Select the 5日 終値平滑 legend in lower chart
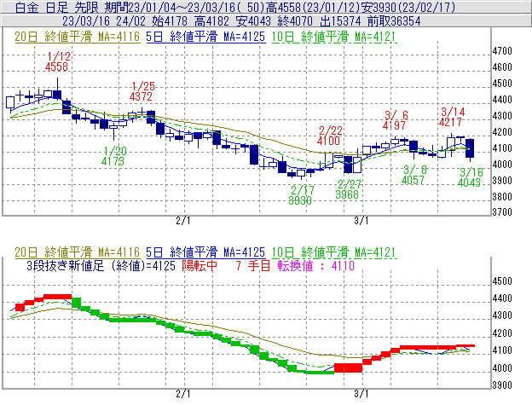Image resolution: width=532 pixels, height=405 pixels. click(x=205, y=252)
